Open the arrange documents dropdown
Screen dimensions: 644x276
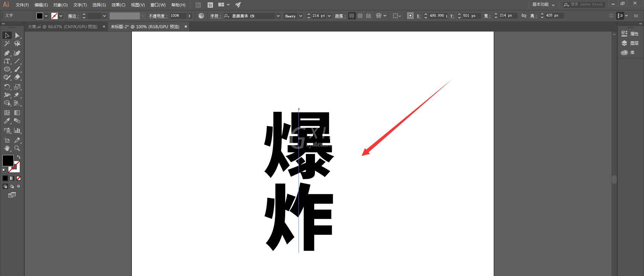(224, 5)
